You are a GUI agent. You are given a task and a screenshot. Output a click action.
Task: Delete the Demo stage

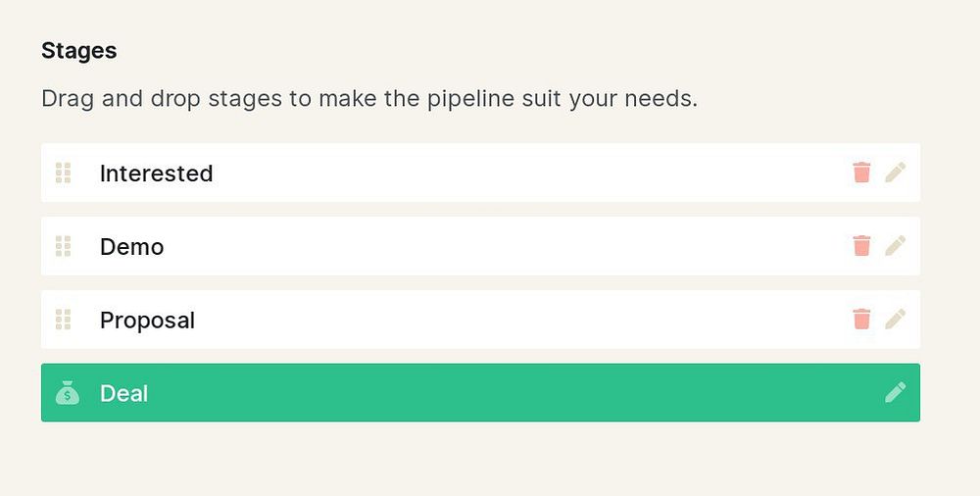click(861, 246)
